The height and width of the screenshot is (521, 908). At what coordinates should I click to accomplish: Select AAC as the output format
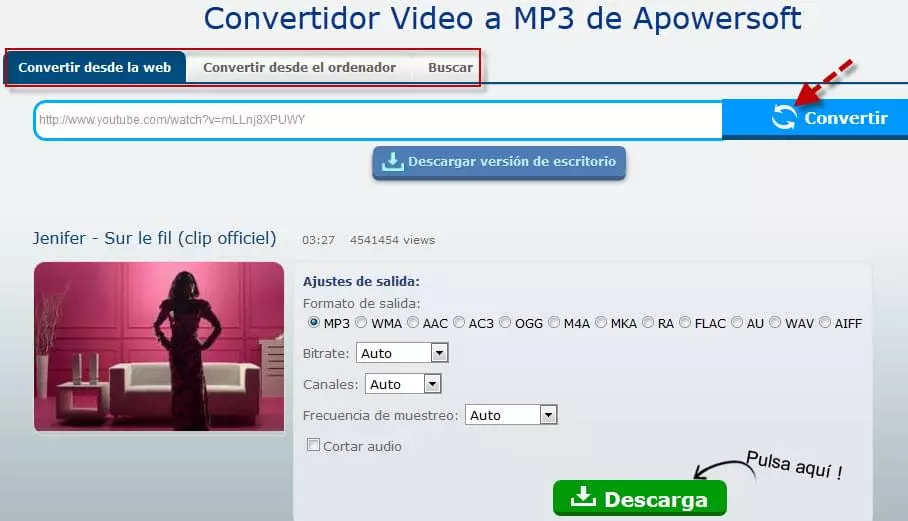point(413,323)
